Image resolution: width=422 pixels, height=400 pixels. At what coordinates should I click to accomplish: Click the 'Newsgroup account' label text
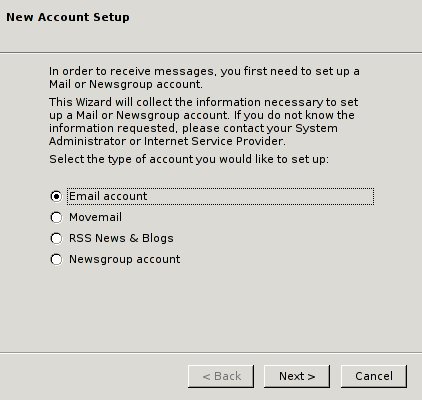tap(125, 259)
